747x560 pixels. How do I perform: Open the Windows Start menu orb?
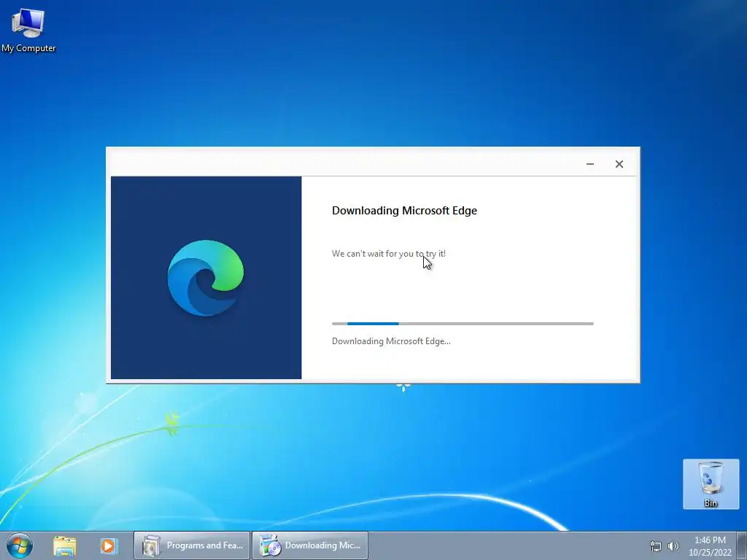[x=20, y=545]
